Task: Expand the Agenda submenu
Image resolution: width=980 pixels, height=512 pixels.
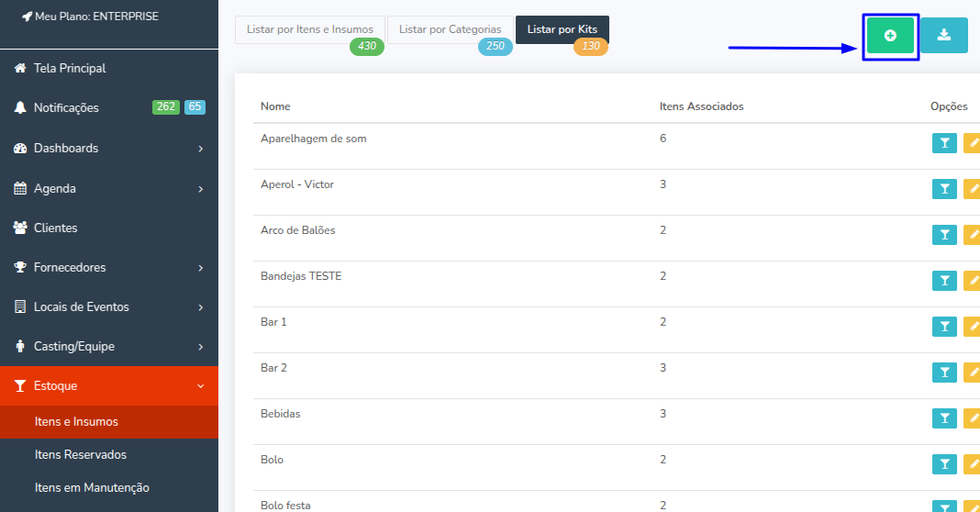Action: [x=109, y=188]
